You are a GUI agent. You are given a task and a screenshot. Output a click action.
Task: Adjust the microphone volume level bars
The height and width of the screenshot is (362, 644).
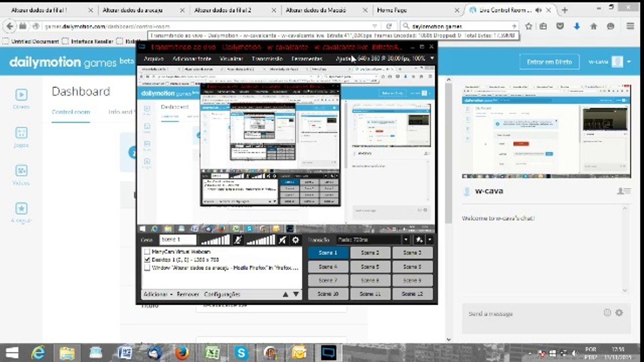[x=215, y=240]
